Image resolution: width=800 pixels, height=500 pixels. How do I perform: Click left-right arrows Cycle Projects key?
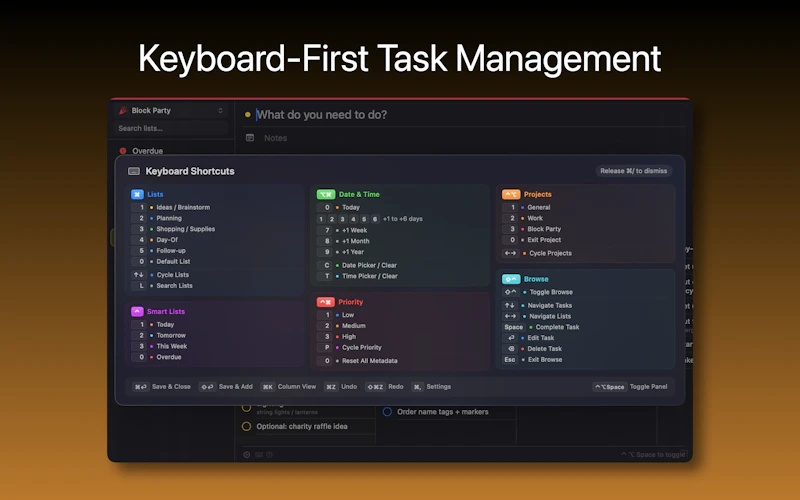(510, 253)
